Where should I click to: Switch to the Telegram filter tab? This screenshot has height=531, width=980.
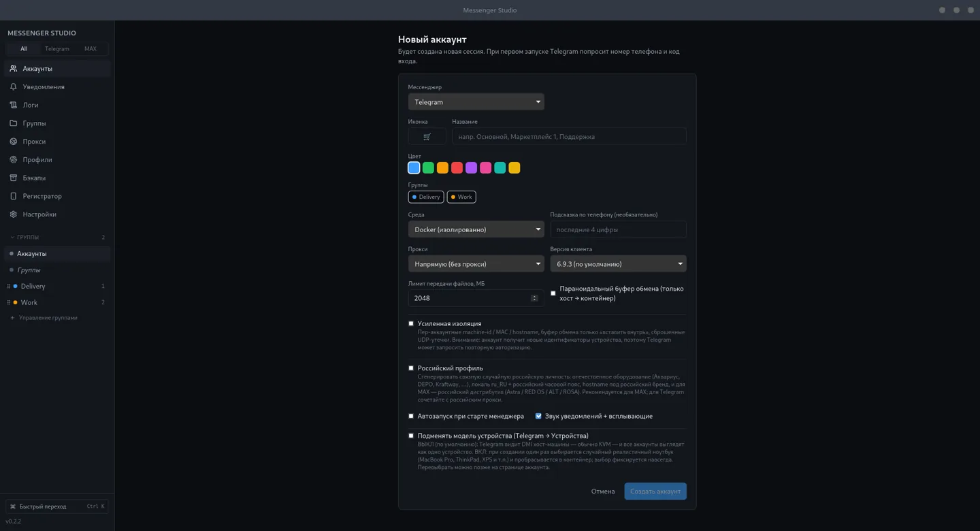(57, 49)
